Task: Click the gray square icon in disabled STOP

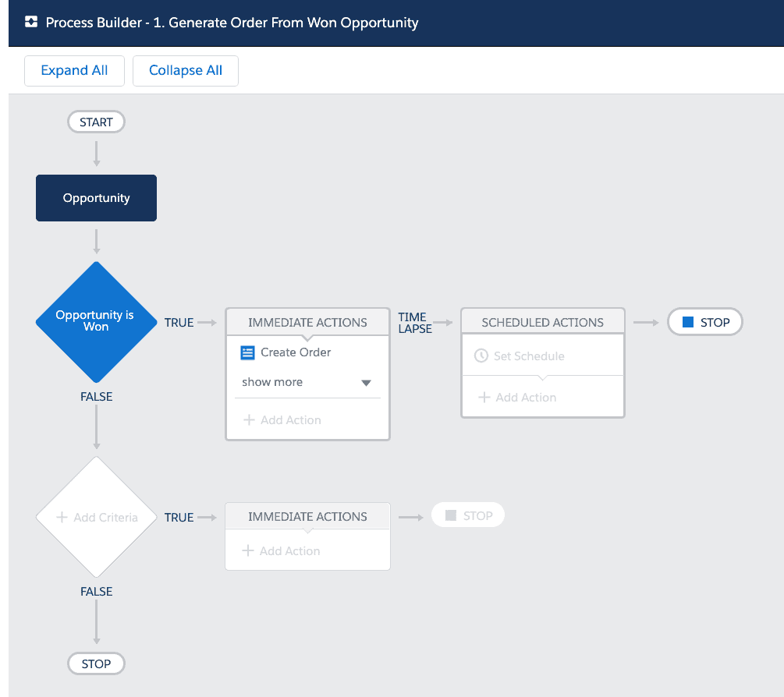Action: [x=450, y=515]
